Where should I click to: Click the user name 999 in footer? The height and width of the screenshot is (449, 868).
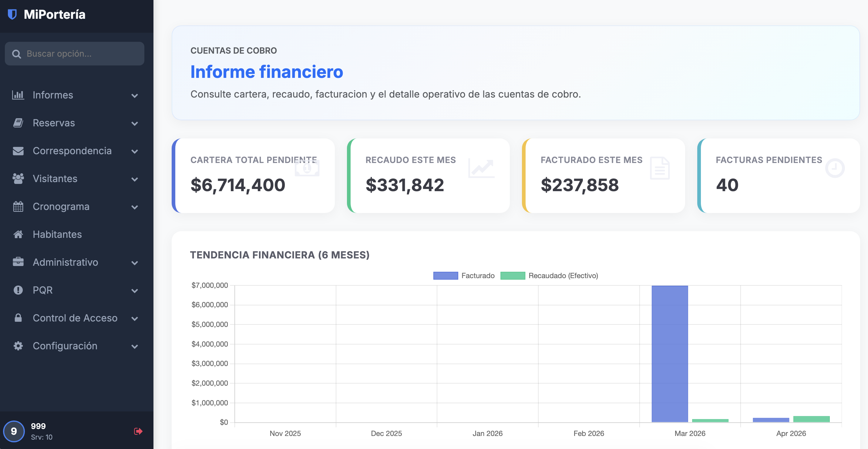38,426
